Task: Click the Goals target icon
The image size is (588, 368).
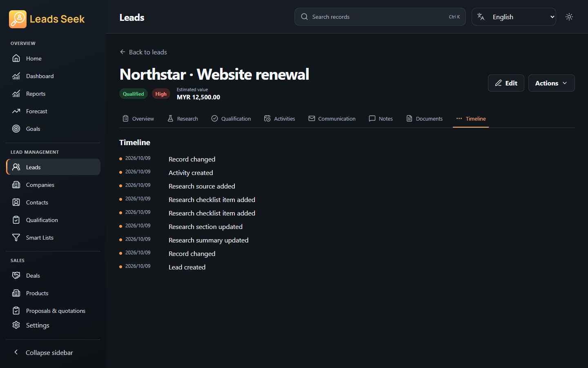Action: coord(16,129)
